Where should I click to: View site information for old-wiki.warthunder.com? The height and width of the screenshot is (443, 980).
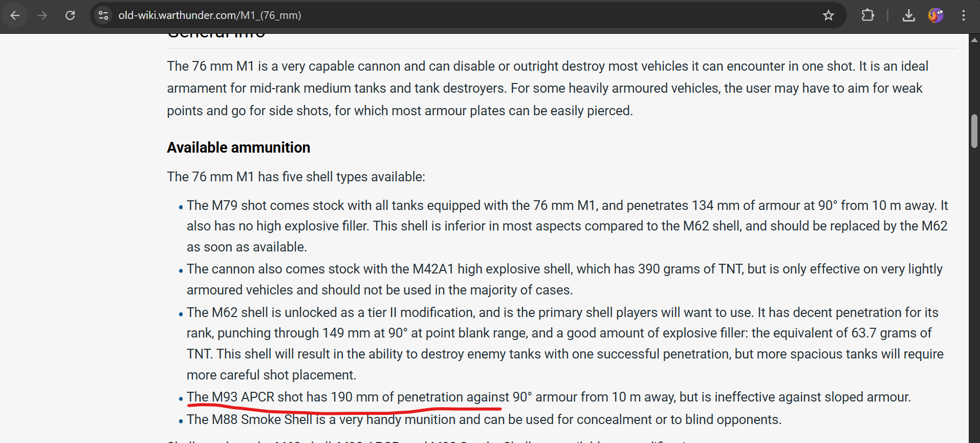103,15
